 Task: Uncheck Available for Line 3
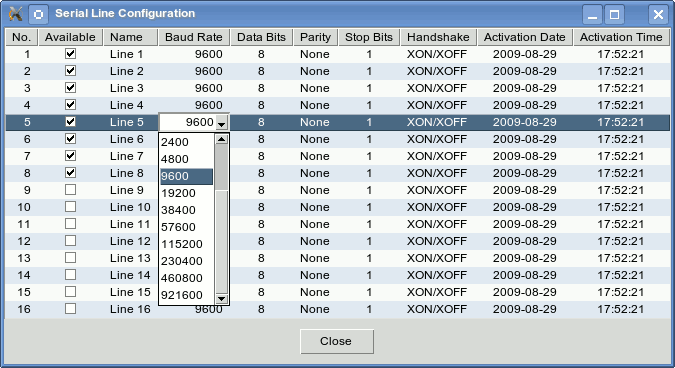(x=70, y=88)
